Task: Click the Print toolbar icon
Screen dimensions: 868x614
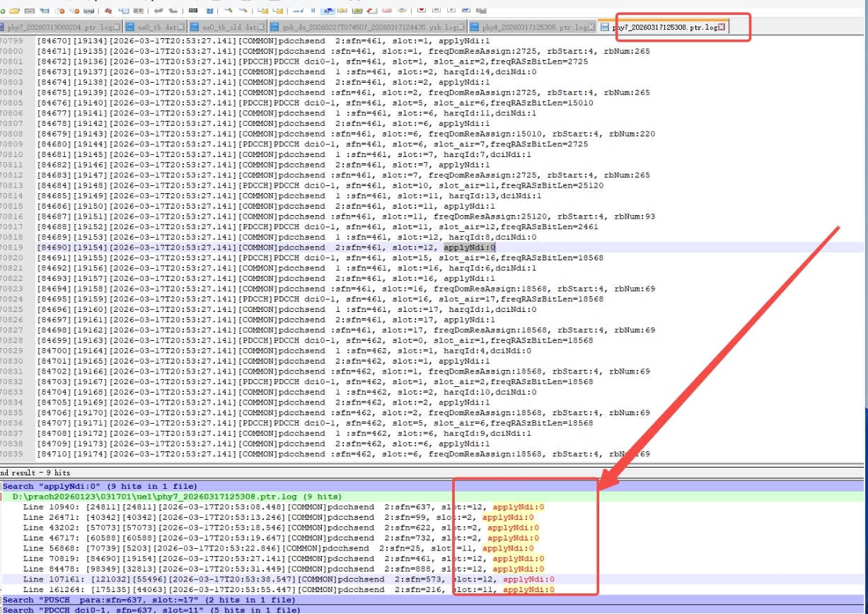Action: point(88,10)
